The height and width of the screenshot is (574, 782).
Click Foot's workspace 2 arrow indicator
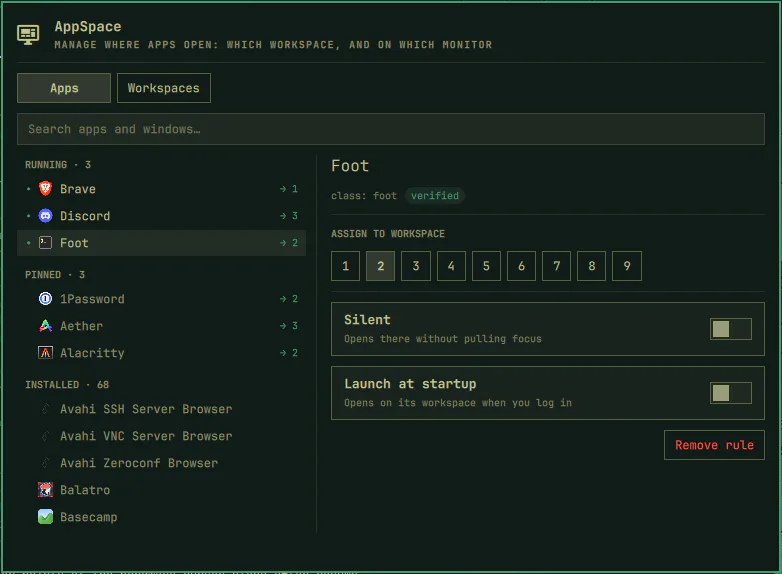pyautogui.click(x=289, y=242)
